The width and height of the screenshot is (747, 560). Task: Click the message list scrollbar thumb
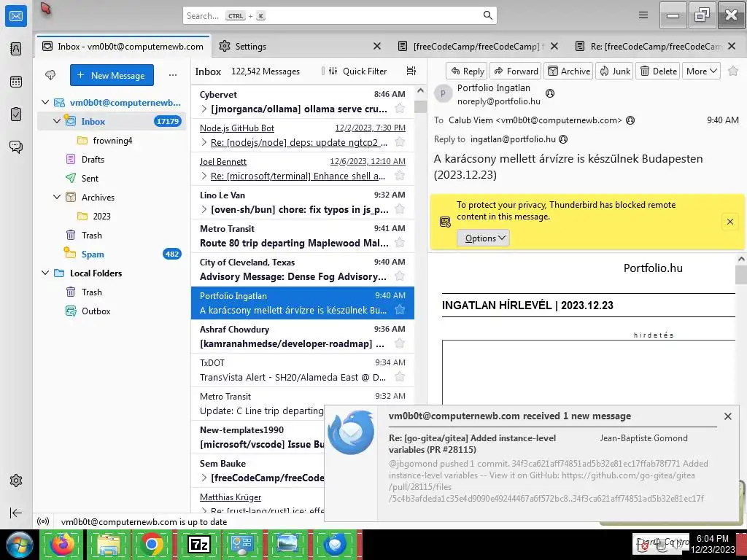420,106
